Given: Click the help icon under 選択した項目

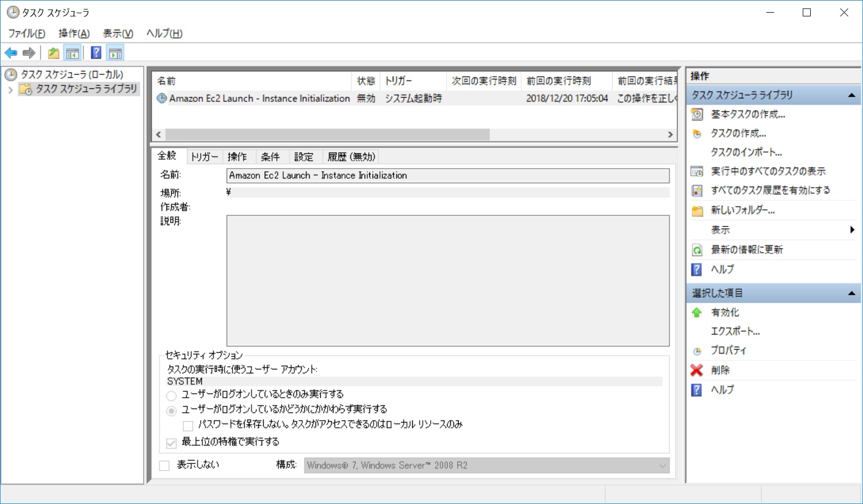Looking at the screenshot, I should click(697, 390).
